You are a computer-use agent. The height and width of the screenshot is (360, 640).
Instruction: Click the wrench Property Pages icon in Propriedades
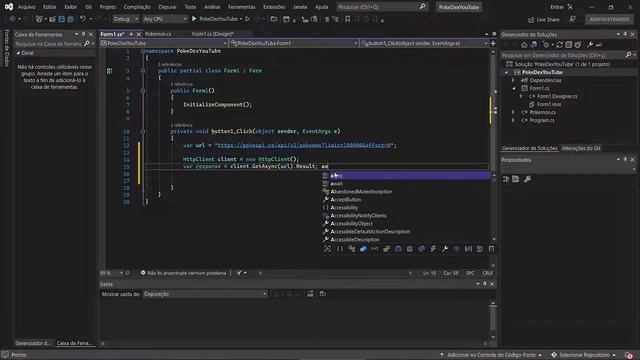(x=527, y=179)
